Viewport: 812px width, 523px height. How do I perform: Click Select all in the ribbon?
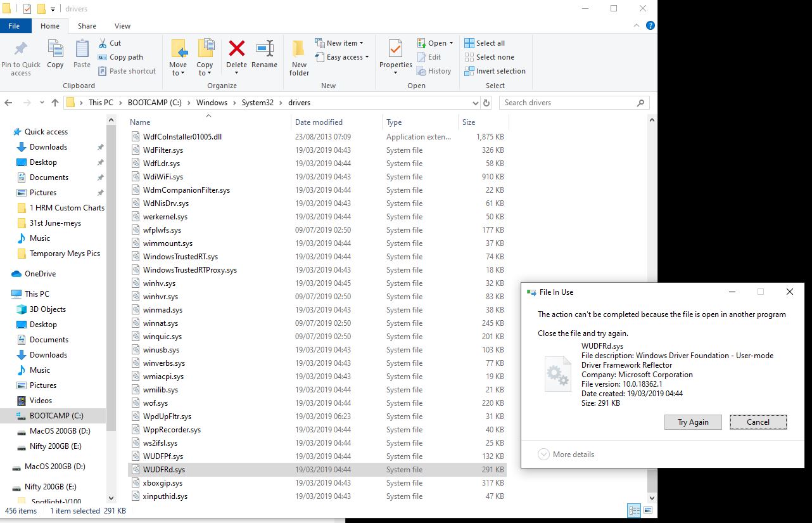[485, 42]
